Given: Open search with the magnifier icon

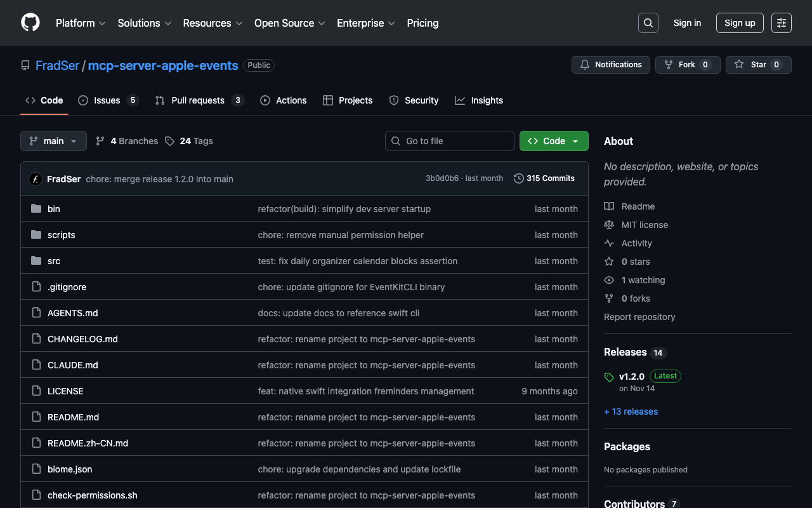Looking at the screenshot, I should (x=648, y=23).
